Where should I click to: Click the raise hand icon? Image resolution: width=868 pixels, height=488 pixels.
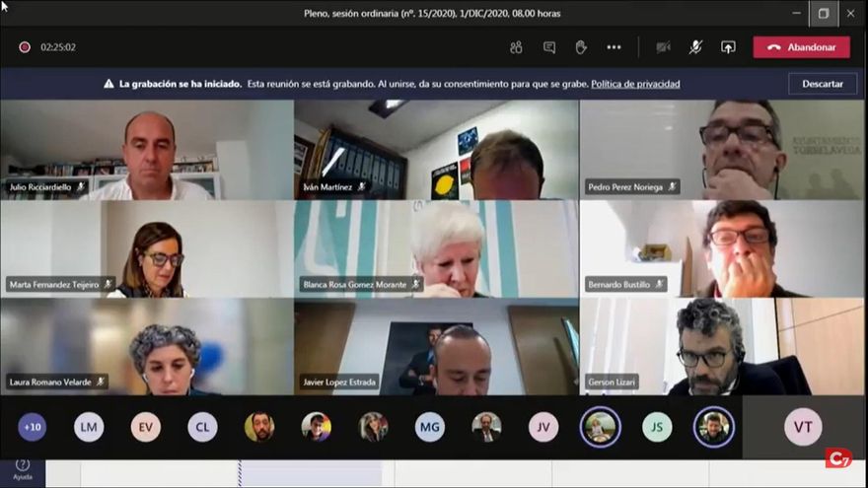(x=581, y=47)
